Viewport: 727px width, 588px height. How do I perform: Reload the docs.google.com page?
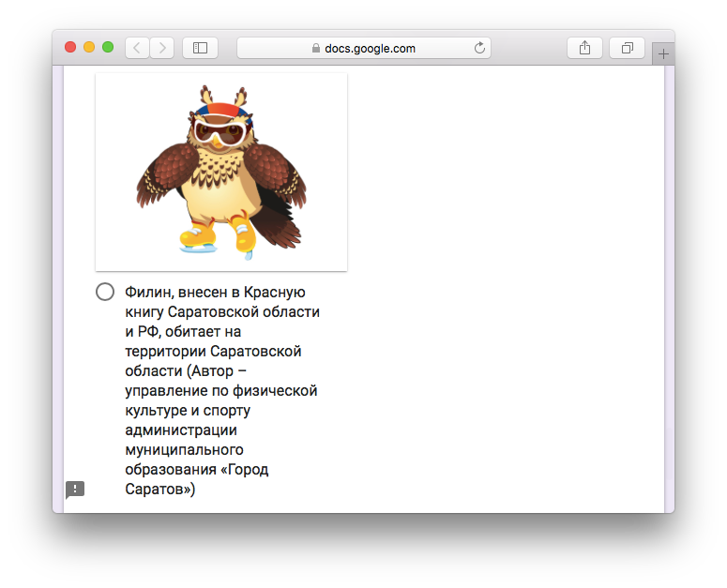click(x=480, y=48)
